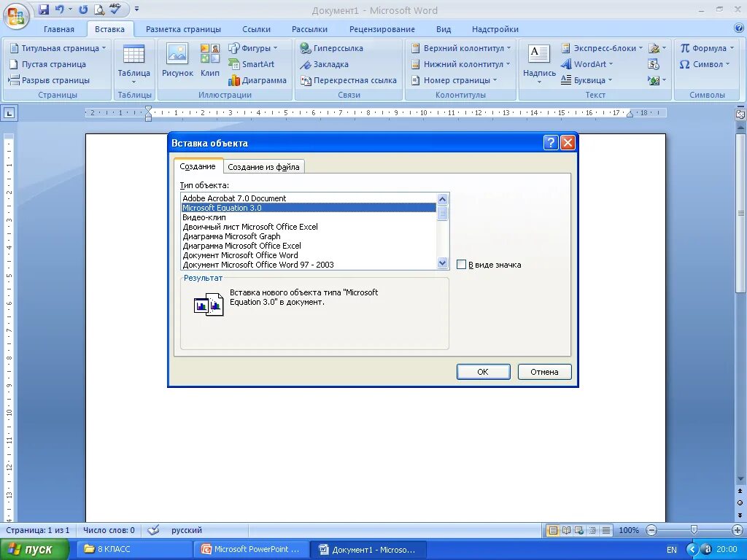
Task: Customize quick access toolbar dropdown arrow
Action: point(136,9)
